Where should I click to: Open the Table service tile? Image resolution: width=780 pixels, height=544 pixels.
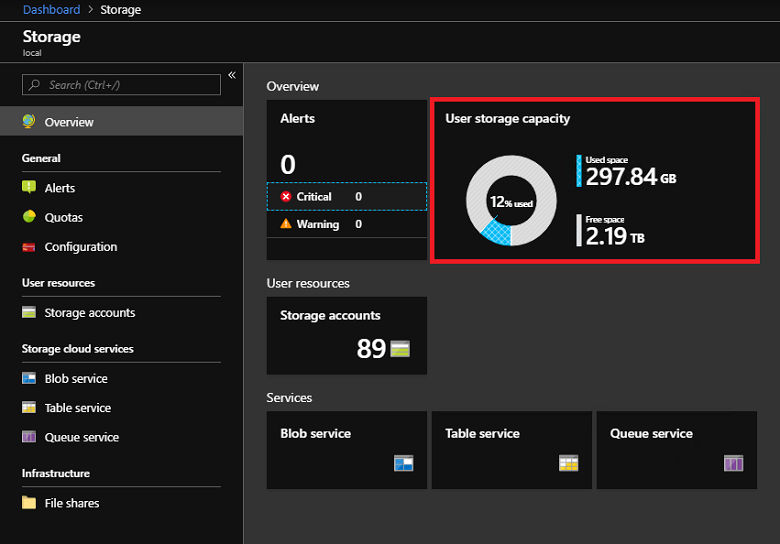tap(511, 449)
